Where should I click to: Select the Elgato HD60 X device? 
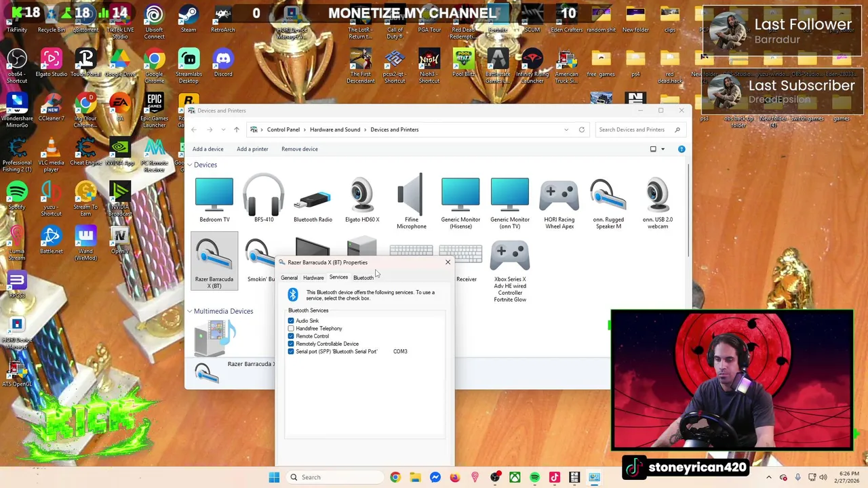[x=362, y=200]
